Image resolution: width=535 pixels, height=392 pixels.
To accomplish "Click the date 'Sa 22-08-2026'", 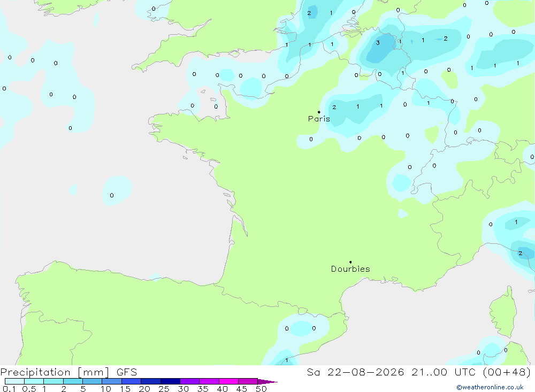I will pos(356,372).
